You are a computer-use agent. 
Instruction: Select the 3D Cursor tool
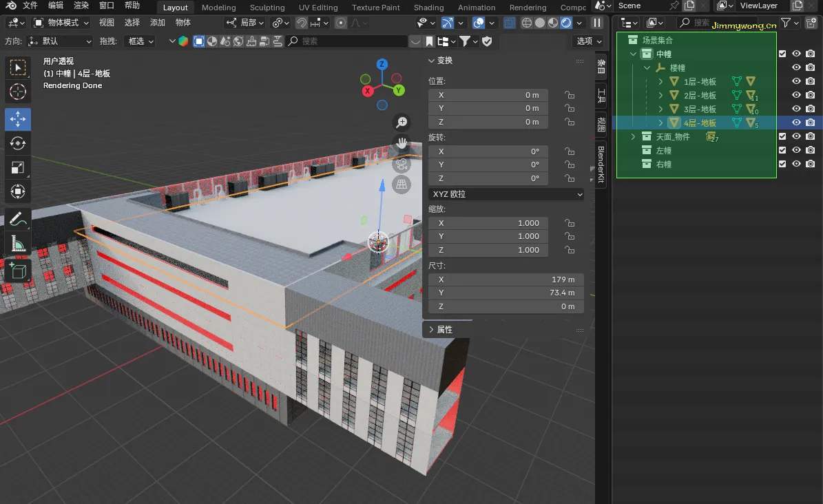coord(18,92)
